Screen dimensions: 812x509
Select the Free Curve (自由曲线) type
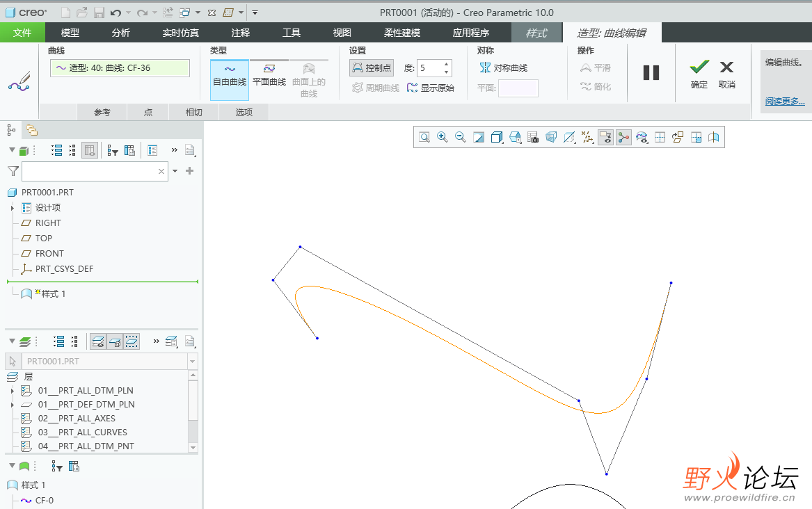click(x=230, y=80)
